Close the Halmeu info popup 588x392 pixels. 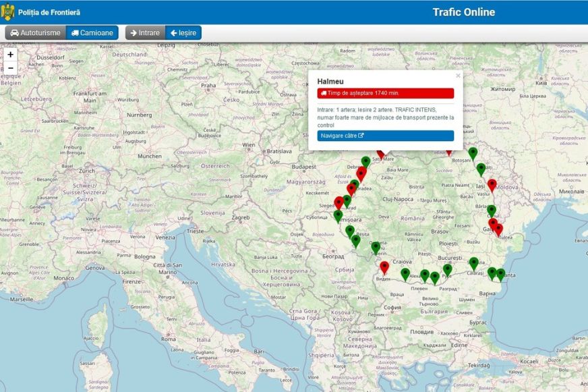coord(458,76)
